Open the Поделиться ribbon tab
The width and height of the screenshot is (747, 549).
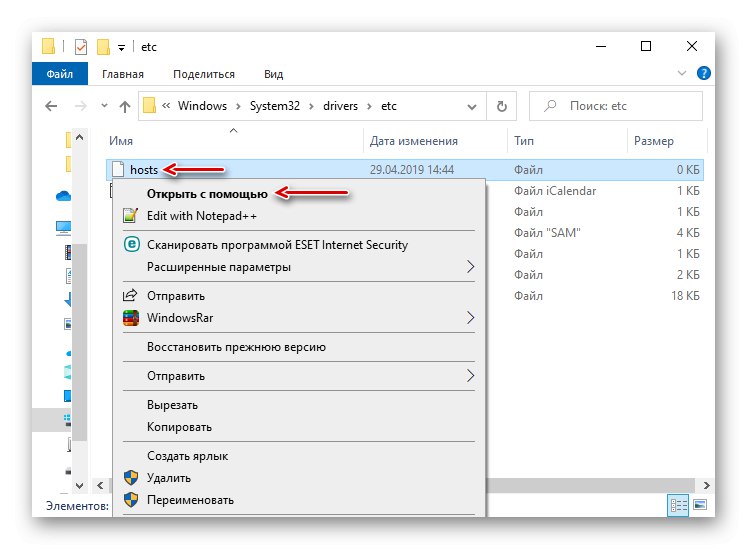(x=204, y=74)
